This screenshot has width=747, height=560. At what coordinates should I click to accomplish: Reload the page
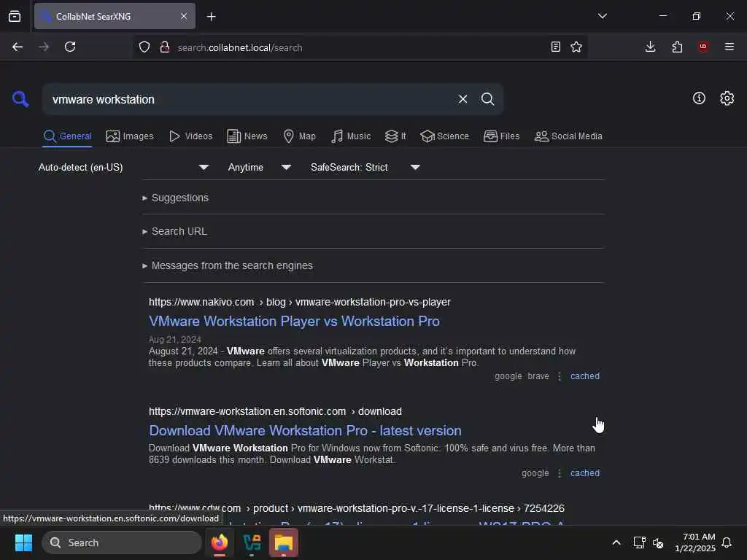tap(70, 47)
